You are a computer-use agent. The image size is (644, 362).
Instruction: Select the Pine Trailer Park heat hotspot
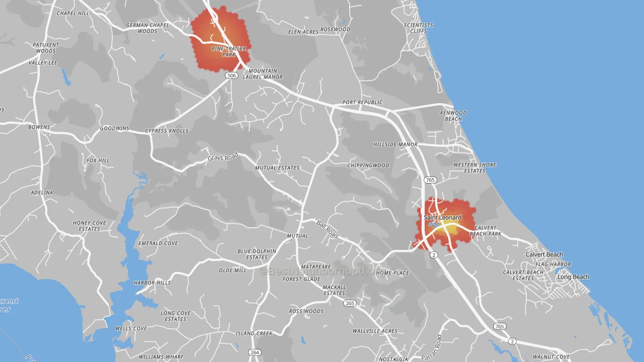pos(221,39)
